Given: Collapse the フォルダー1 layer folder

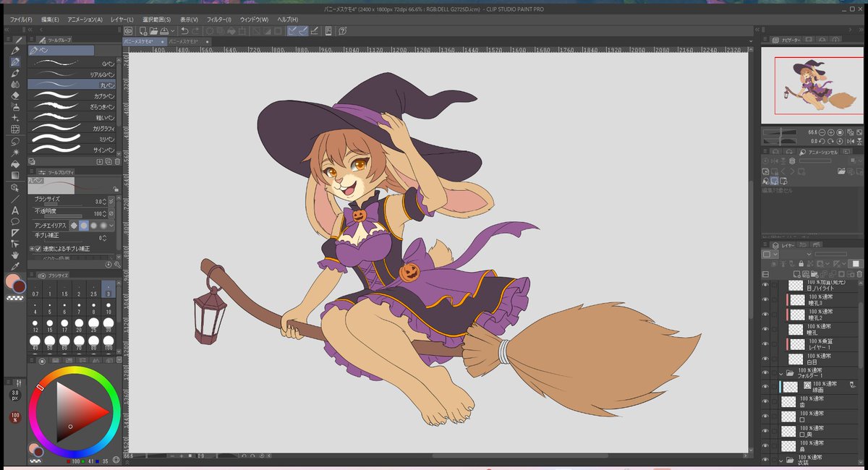Looking at the screenshot, I should point(782,373).
